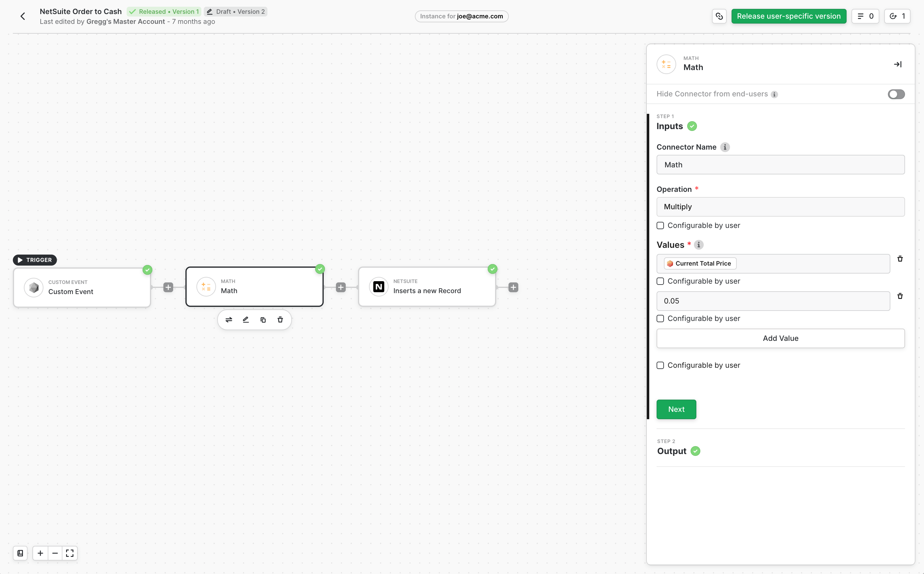The width and height of the screenshot is (924, 574).
Task: Click the Add Value button
Action: click(780, 338)
